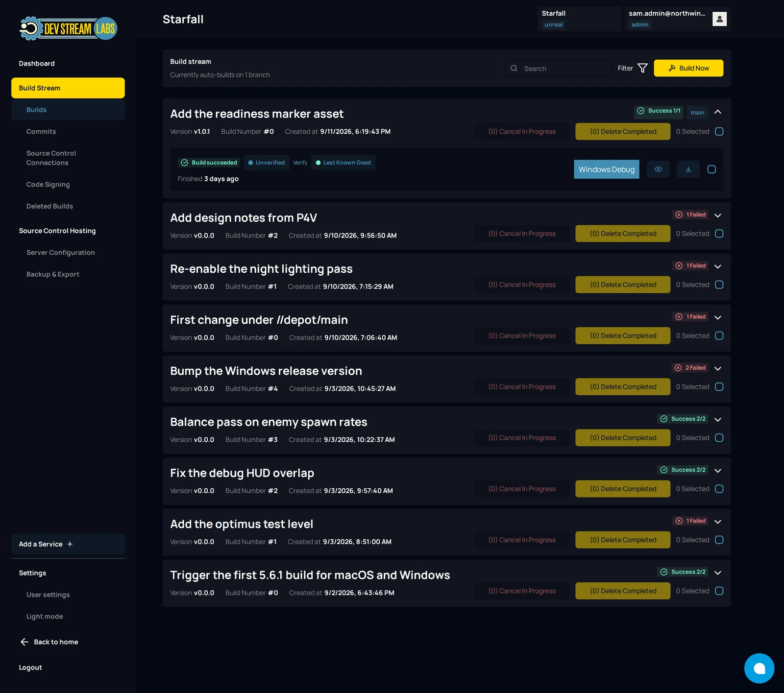Click the Logout option
This screenshot has height=693, width=784.
click(x=30, y=668)
